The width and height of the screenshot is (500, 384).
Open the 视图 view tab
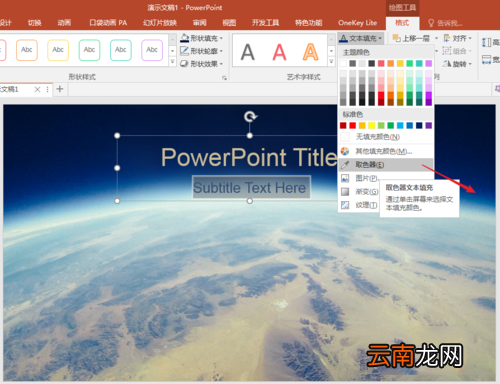[x=229, y=23]
